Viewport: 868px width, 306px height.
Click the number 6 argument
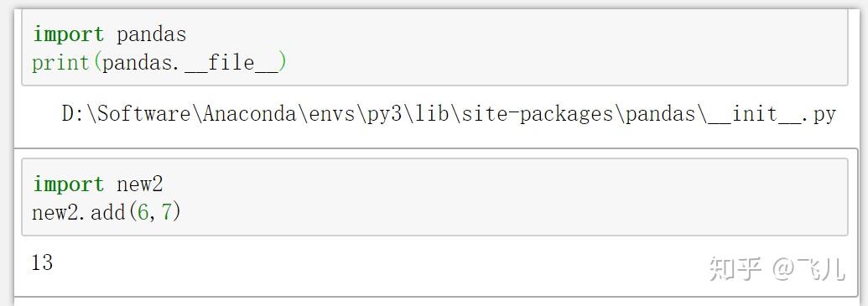tap(143, 212)
